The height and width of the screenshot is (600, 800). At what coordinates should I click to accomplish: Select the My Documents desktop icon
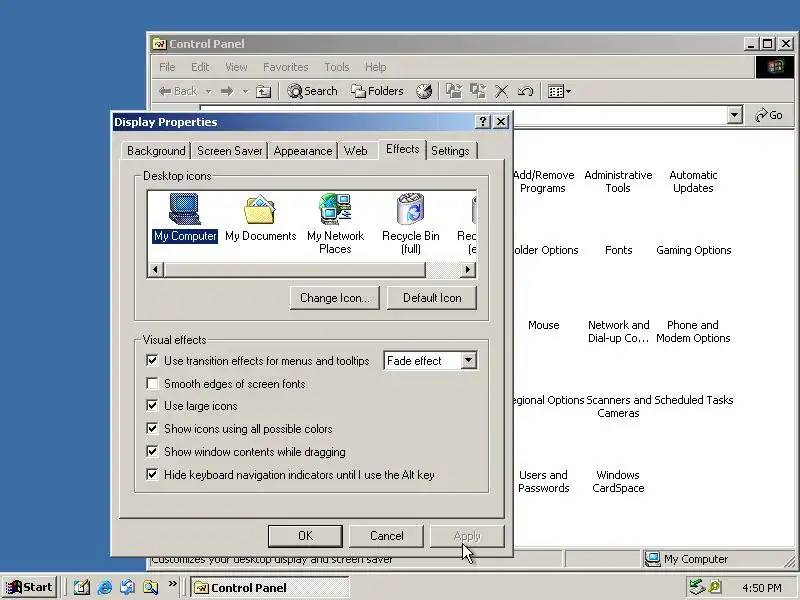[x=260, y=217]
